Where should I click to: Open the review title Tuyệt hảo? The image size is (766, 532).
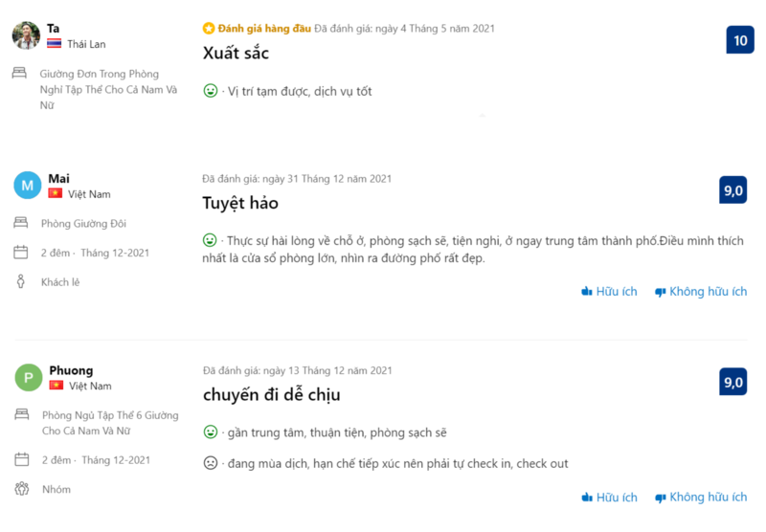coord(240,203)
